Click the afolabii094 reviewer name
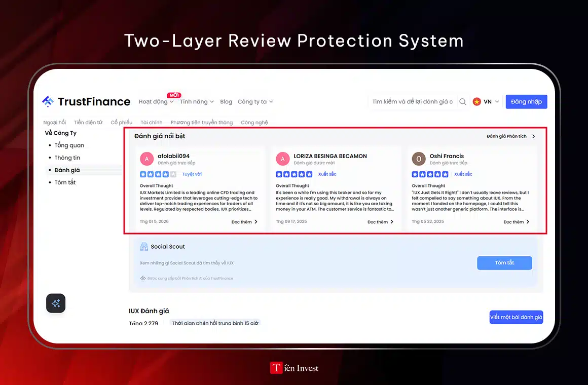Image resolution: width=588 pixels, height=385 pixels. tap(174, 156)
